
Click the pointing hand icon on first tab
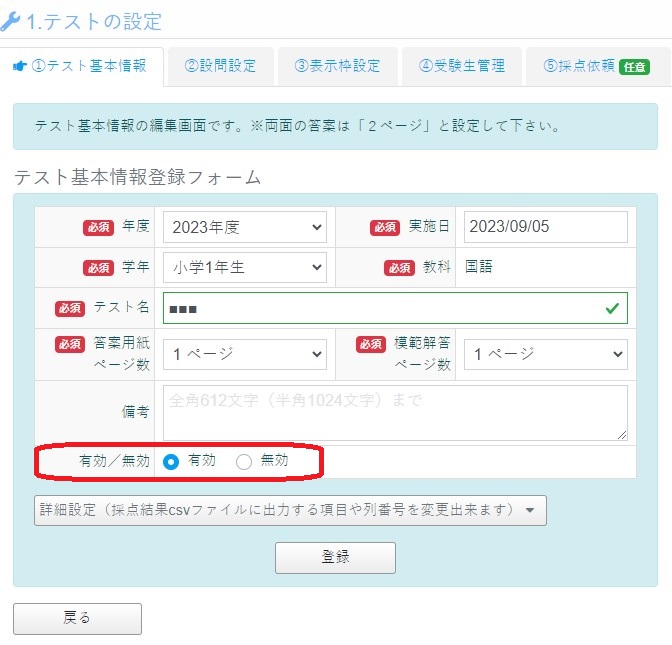(x=19, y=67)
